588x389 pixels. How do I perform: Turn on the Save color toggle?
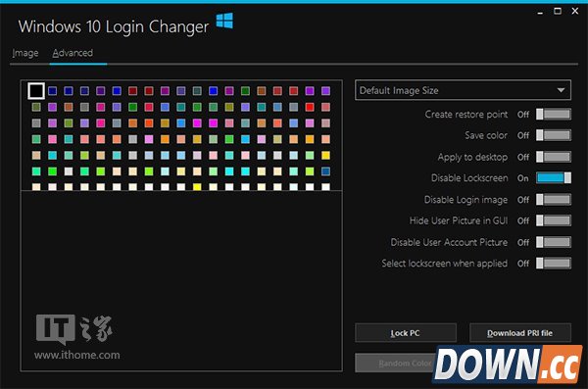(x=553, y=135)
